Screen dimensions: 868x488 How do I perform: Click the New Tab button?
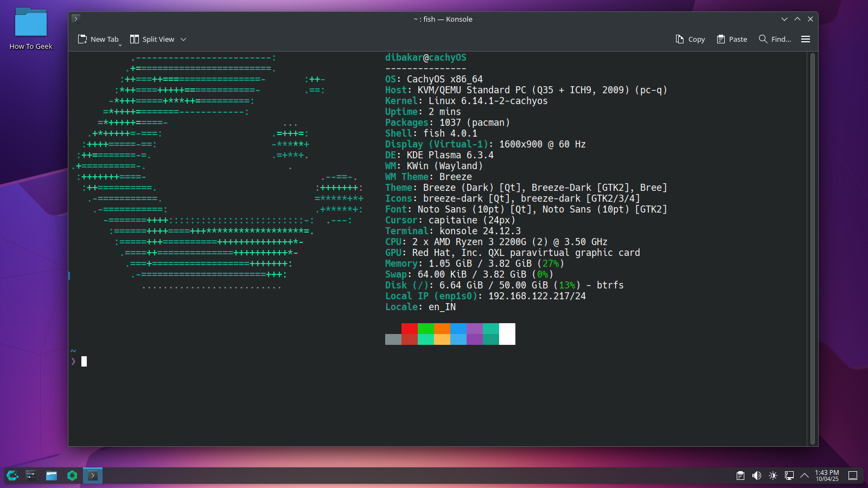click(x=99, y=39)
